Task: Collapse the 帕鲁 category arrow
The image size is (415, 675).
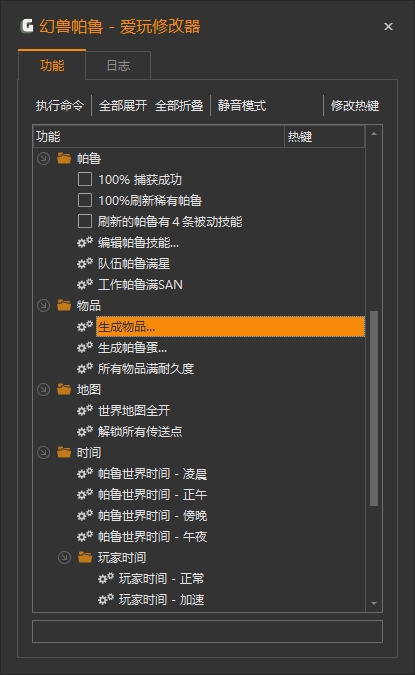Action: [43, 158]
